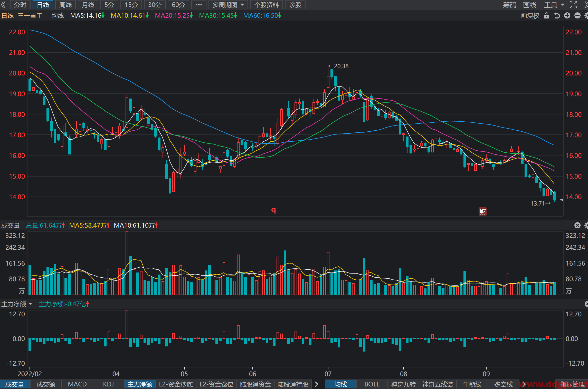
Task: Click the unlock padlock icon
Action: coord(547,16)
